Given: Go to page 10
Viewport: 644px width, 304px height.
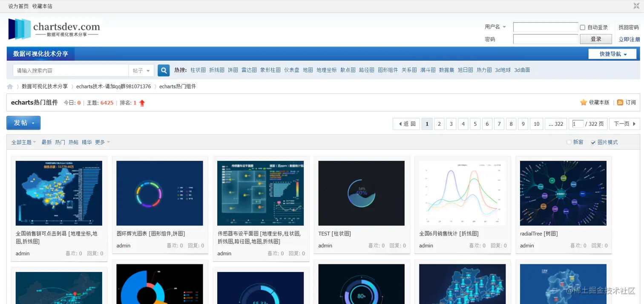Looking at the screenshot, I should [536, 124].
